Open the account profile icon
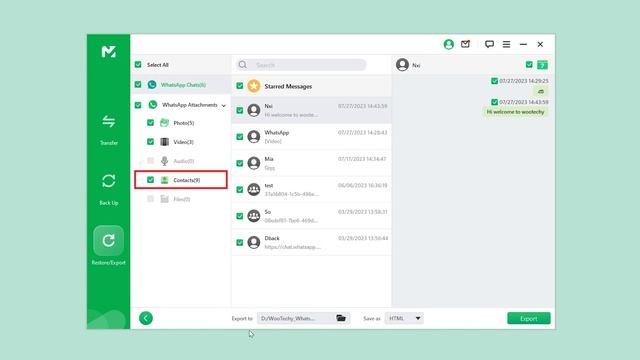 449,44
